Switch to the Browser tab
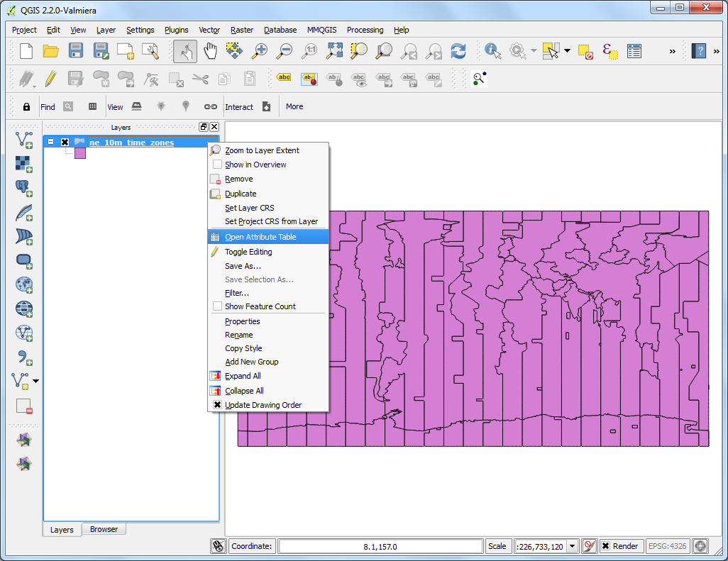 point(104,529)
